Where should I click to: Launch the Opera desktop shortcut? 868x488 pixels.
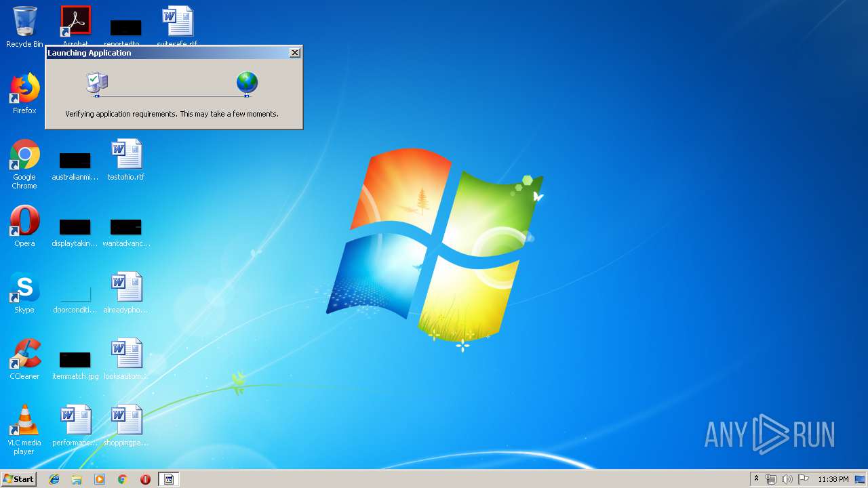tap(24, 226)
